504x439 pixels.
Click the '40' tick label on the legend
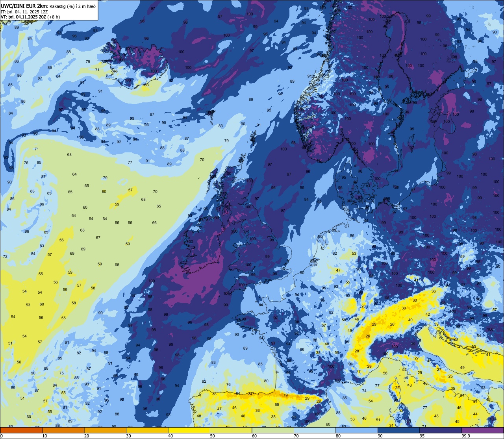pos(170,436)
